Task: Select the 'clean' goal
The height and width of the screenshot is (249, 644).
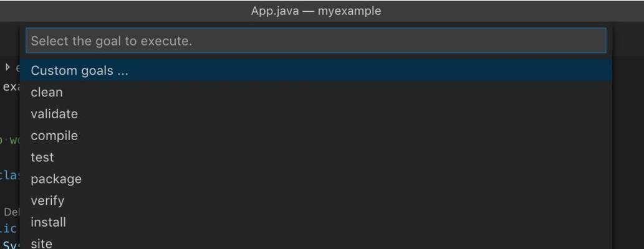Action: [x=316, y=92]
